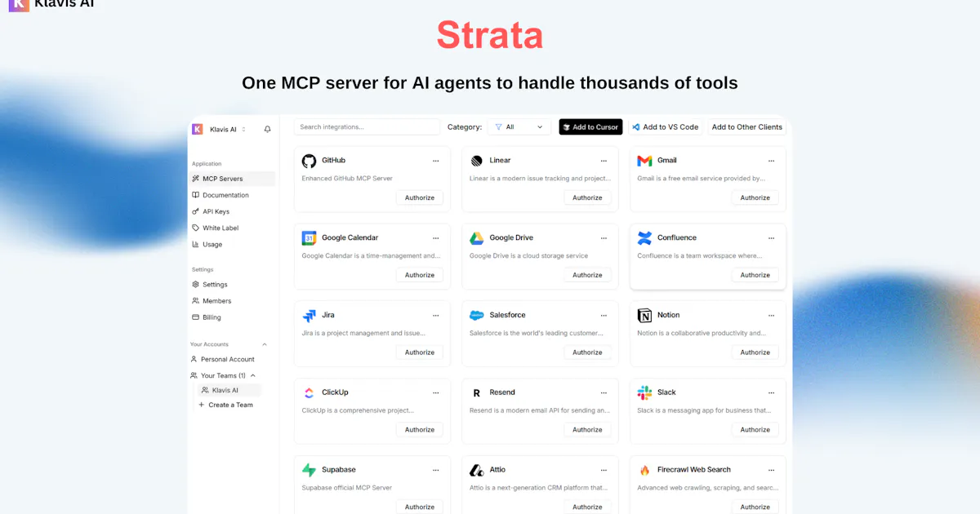980x514 pixels.
Task: Authorize the Slack integration
Action: click(x=755, y=430)
